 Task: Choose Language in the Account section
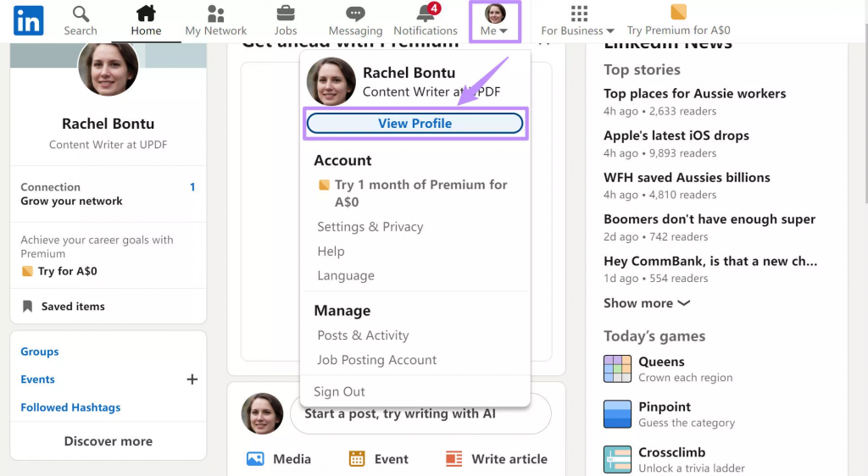(x=346, y=275)
